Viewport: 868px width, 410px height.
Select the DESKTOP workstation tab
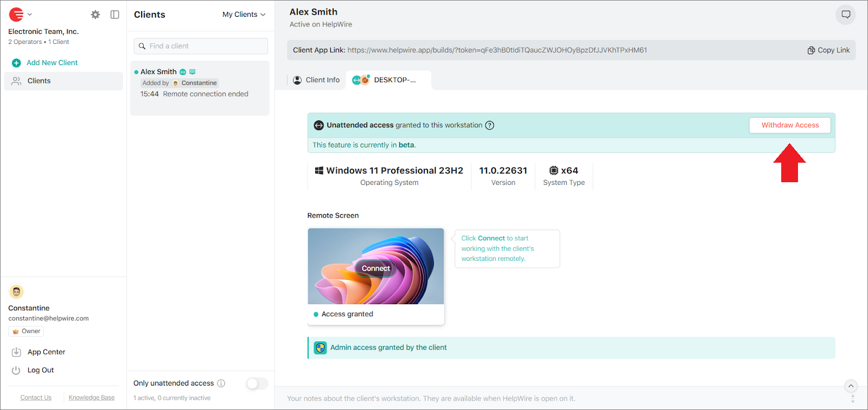(x=388, y=80)
